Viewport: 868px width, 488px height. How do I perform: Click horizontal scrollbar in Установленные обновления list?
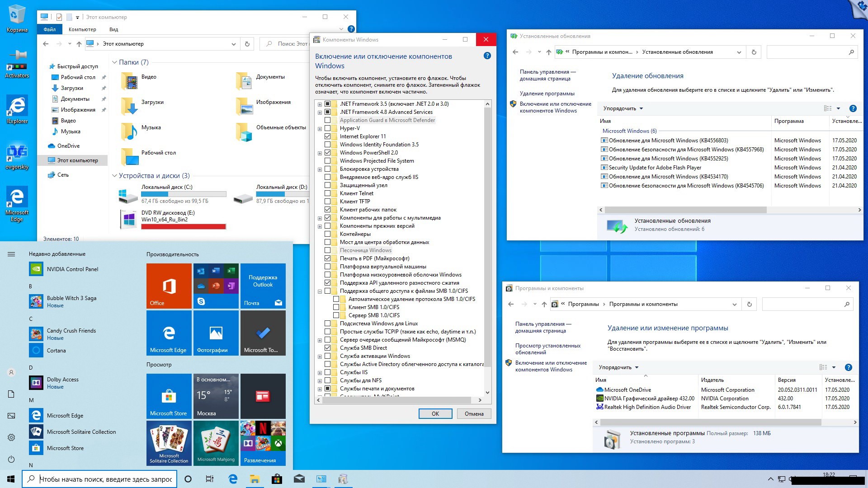click(x=685, y=210)
